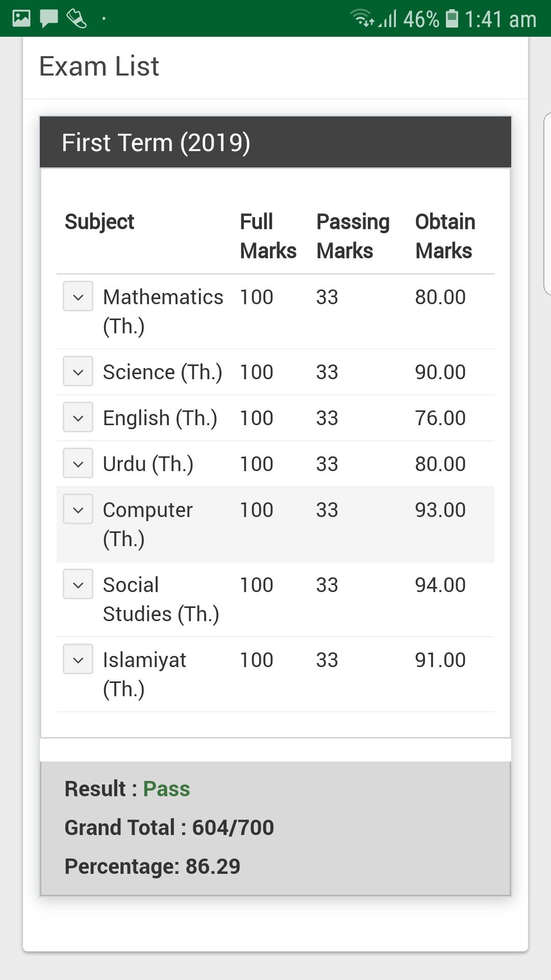Viewport: 551px width, 980px height.
Task: Expand the Science (Th.) row chevron
Action: pos(78,371)
